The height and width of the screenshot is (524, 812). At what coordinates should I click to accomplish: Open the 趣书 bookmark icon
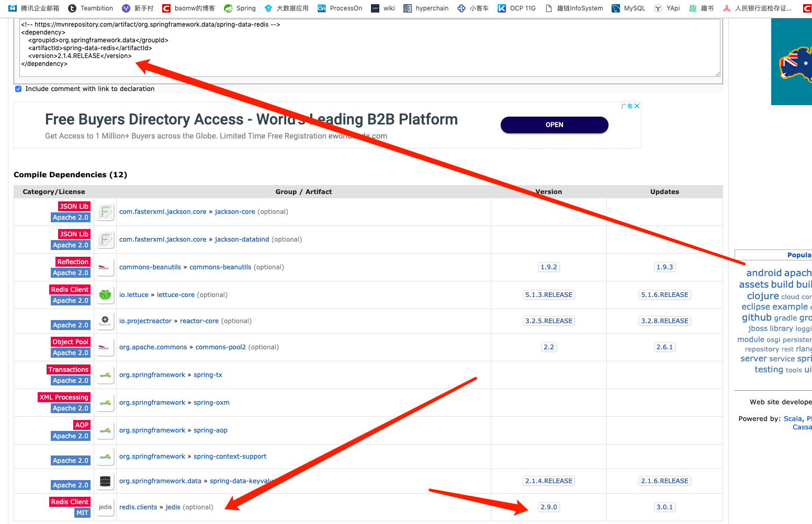(x=693, y=8)
